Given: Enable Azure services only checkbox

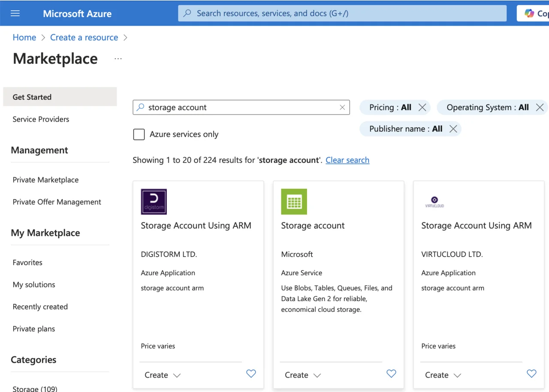Looking at the screenshot, I should click(x=139, y=135).
